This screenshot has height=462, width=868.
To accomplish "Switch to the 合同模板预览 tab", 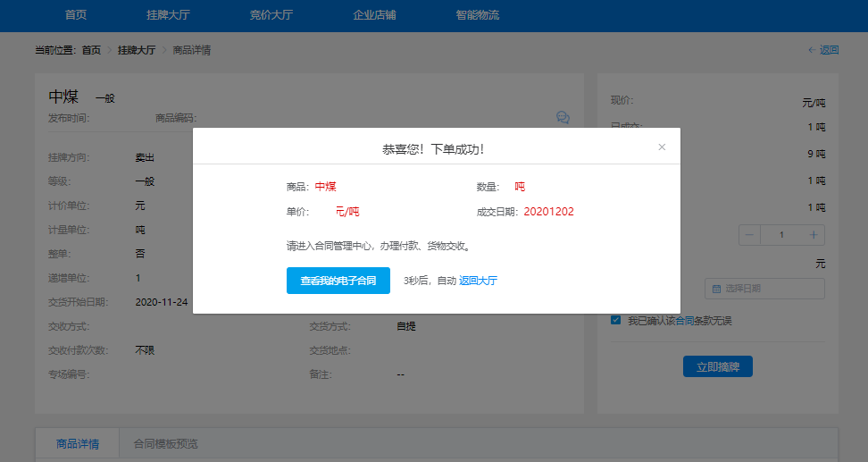I will pos(165,444).
